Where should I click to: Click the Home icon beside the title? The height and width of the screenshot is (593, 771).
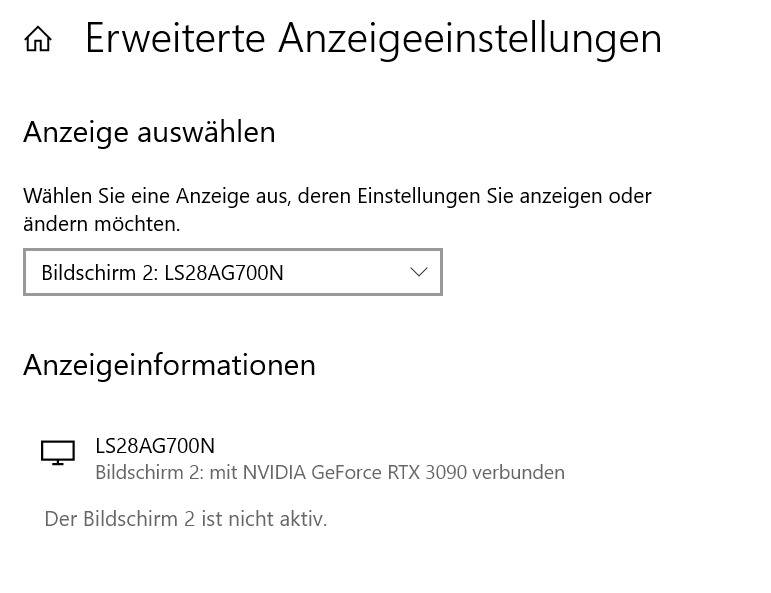click(x=38, y=40)
